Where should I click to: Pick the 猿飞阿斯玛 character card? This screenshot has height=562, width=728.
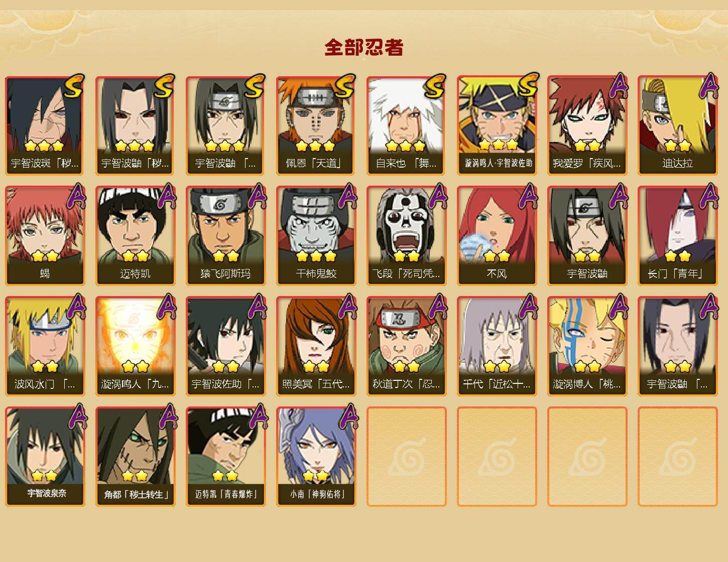[x=225, y=236]
